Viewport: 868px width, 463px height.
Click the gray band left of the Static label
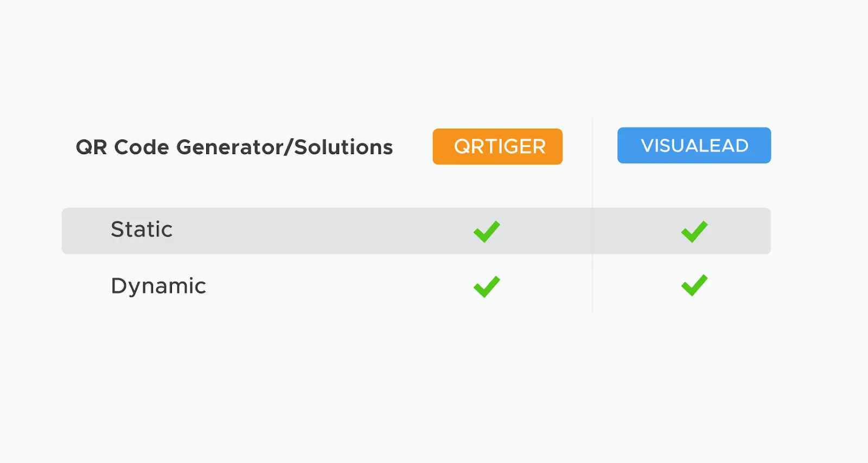pos(86,231)
